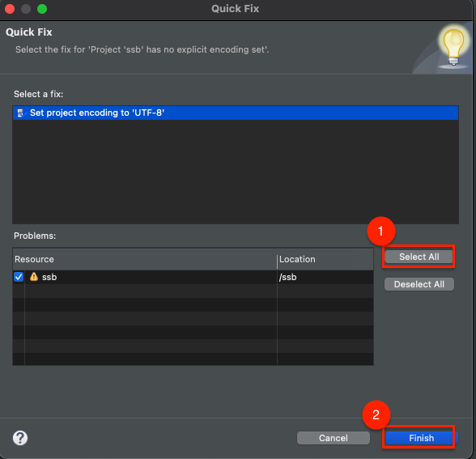Click the Resource and Location column divider
This screenshot has height=459, width=476.
277,261
